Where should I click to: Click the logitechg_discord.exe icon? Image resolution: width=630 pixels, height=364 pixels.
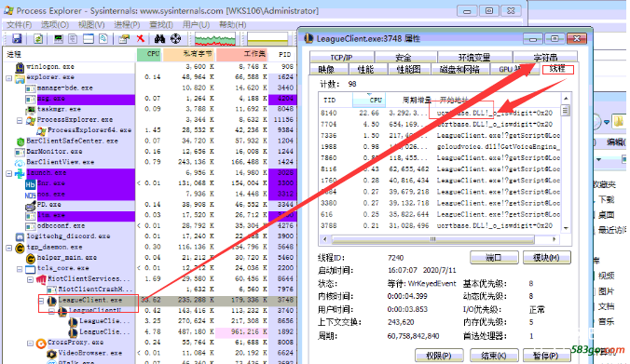(20, 236)
